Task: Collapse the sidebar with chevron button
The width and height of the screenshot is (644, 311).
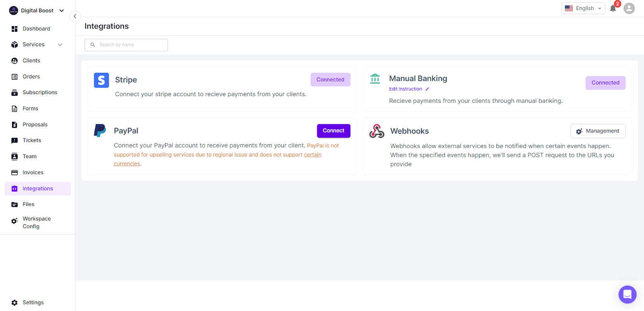Action: click(x=75, y=16)
